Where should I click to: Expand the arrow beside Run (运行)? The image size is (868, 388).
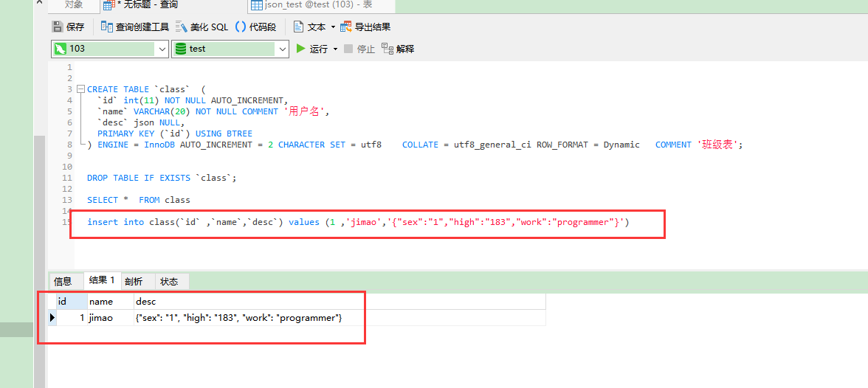click(335, 49)
